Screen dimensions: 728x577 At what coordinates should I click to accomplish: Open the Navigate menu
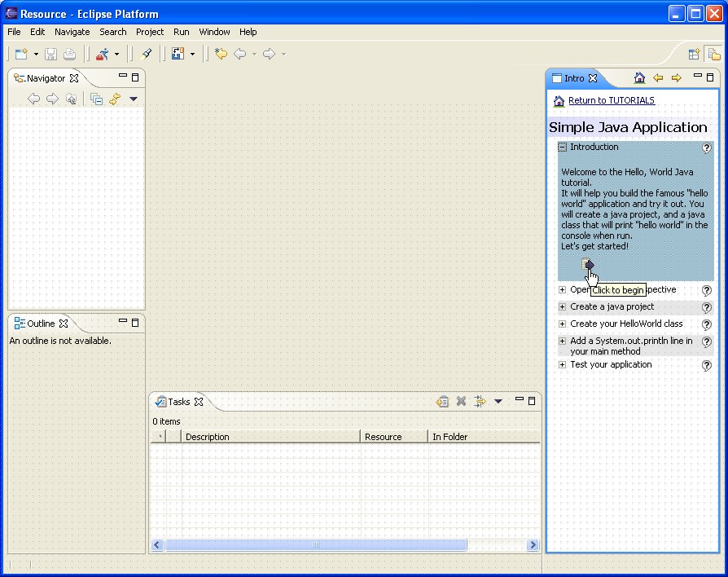(x=72, y=32)
